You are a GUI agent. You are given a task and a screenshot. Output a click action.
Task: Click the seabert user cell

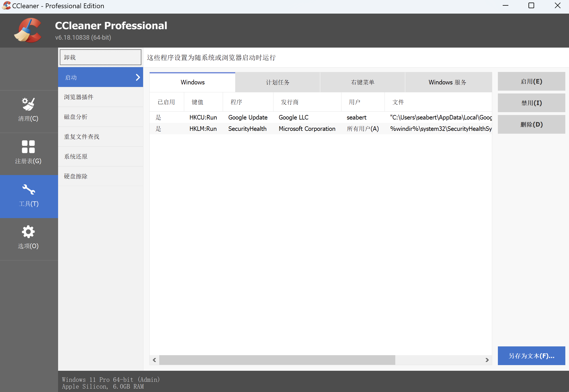coord(356,117)
